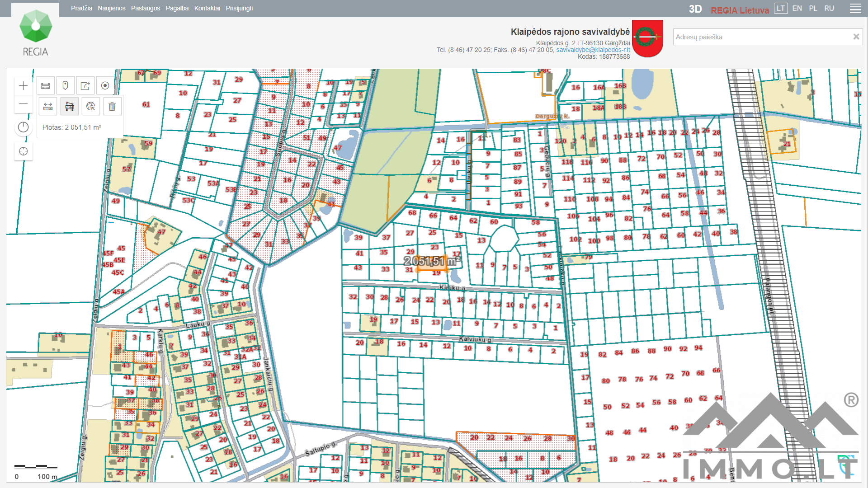
Task: Open the Naujienos menu item
Action: tap(112, 8)
